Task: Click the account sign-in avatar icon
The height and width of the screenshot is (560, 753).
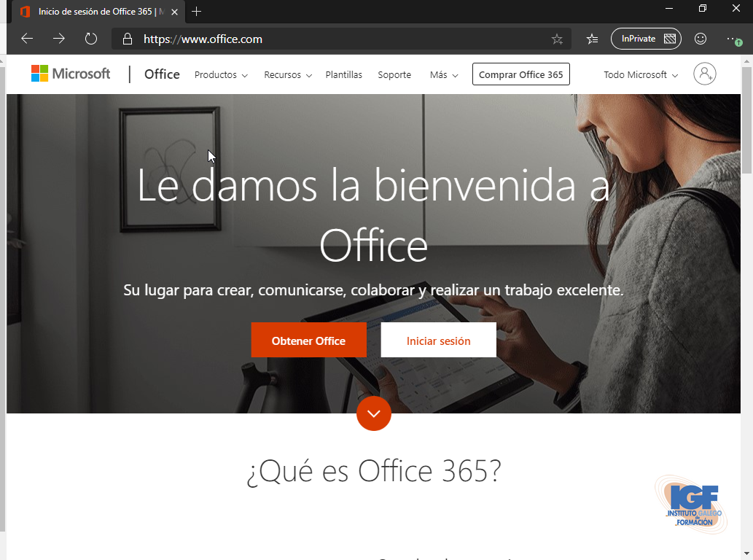Action: tap(705, 74)
